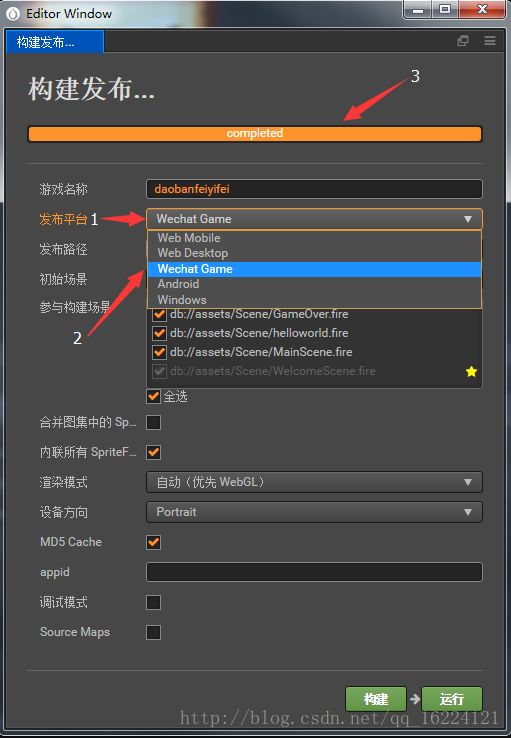Click the star icon beside WelcomeScene.fire

pos(471,371)
